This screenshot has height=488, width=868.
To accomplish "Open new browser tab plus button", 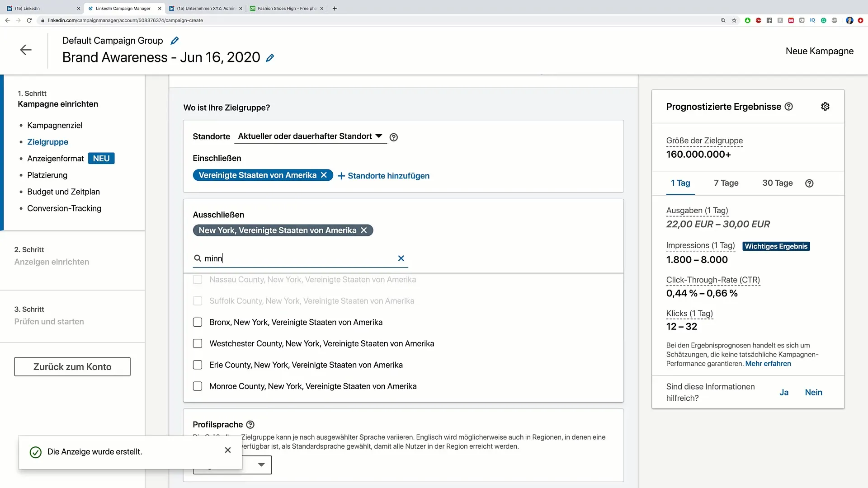I will click(x=335, y=8).
